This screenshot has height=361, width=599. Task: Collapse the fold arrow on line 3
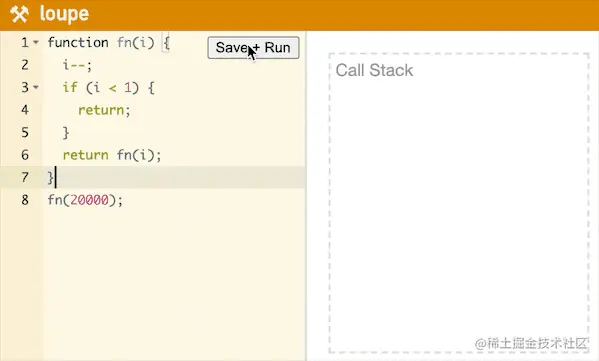(36, 87)
